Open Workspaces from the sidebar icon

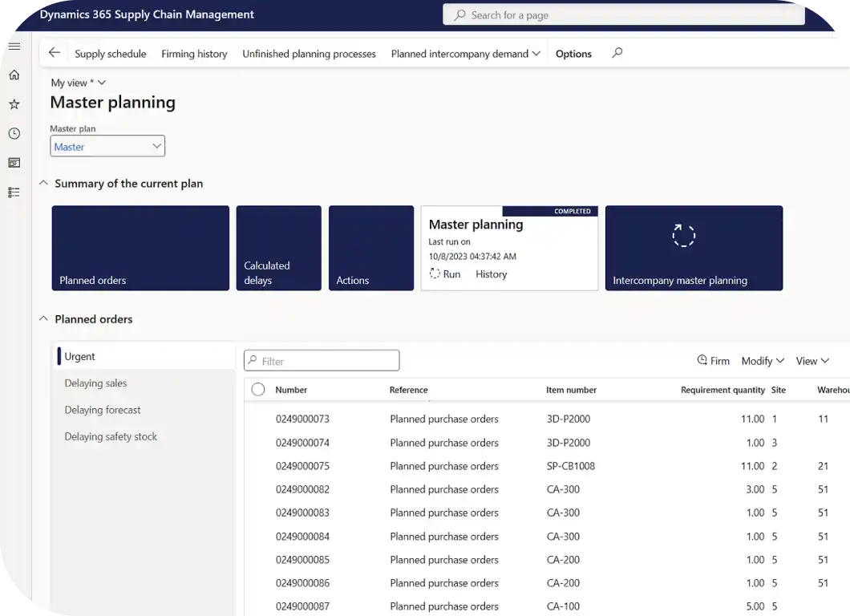pyautogui.click(x=14, y=162)
